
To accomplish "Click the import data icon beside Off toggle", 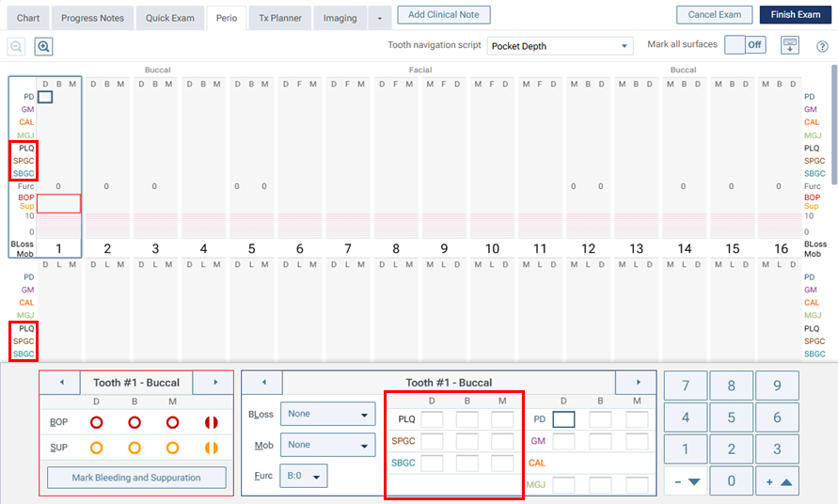I will [x=789, y=45].
